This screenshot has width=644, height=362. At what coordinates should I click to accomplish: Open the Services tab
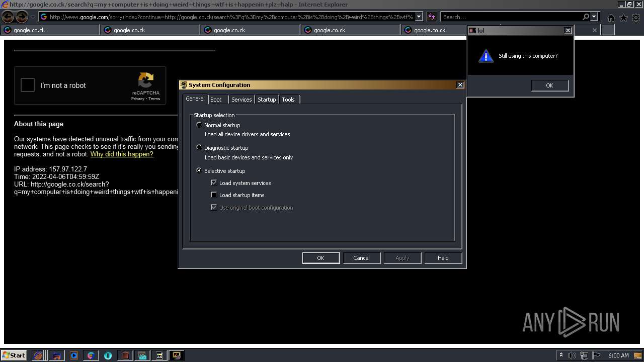click(242, 100)
